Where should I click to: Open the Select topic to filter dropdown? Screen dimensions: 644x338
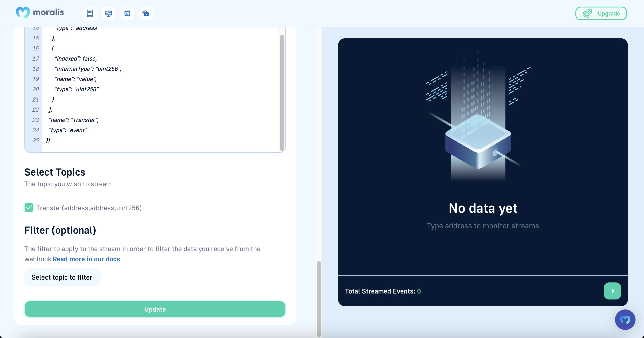62,277
